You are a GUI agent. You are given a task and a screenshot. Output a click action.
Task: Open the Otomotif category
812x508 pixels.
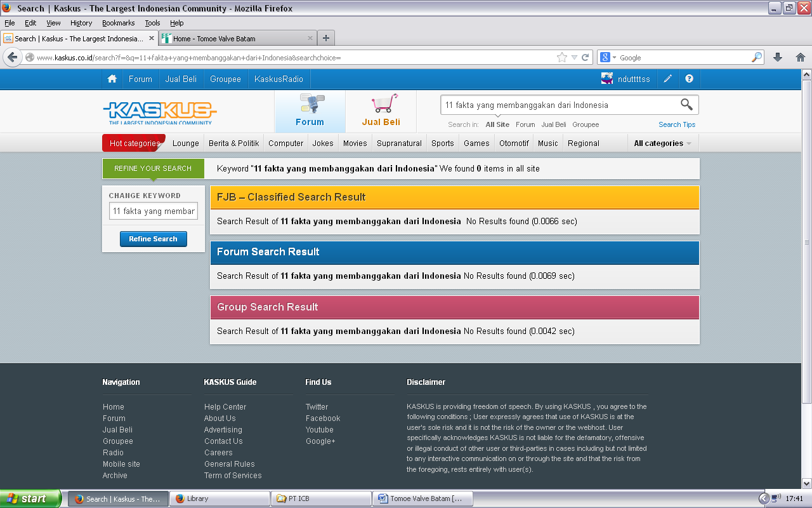(514, 144)
